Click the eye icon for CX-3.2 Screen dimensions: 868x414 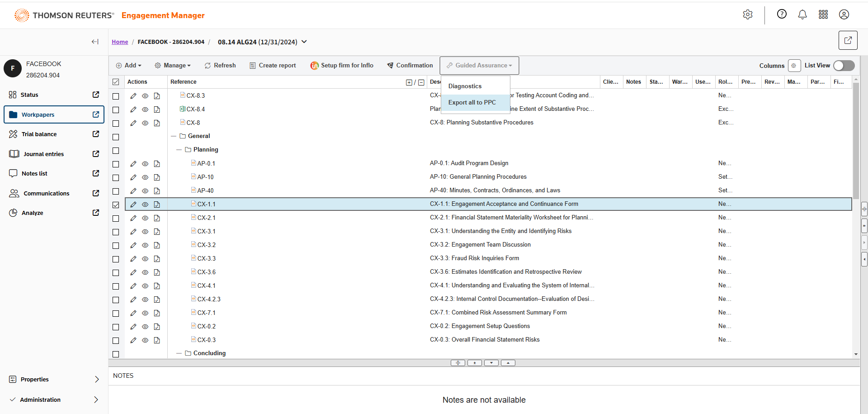(x=145, y=245)
